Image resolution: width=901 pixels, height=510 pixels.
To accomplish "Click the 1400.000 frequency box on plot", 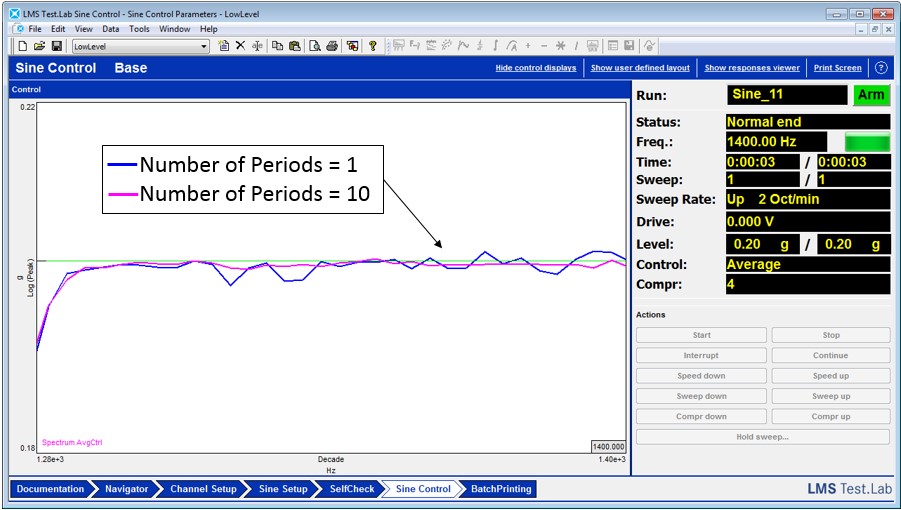I will click(607, 447).
